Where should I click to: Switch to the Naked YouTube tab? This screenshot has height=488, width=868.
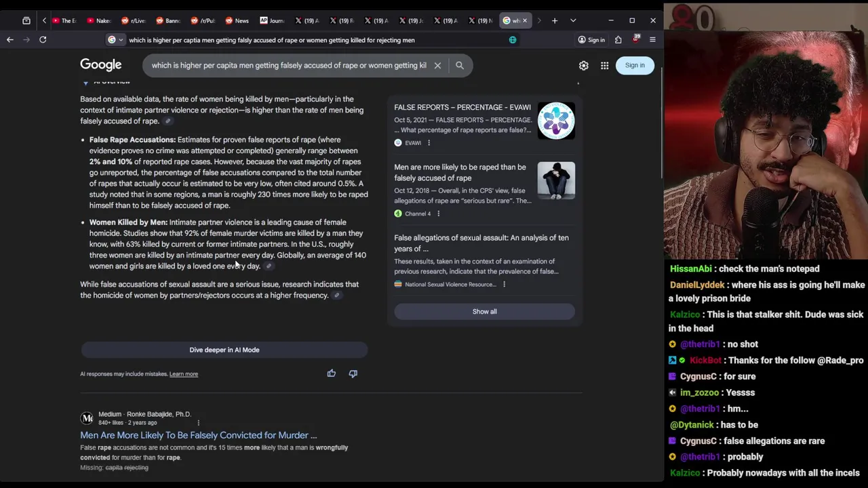(99, 21)
